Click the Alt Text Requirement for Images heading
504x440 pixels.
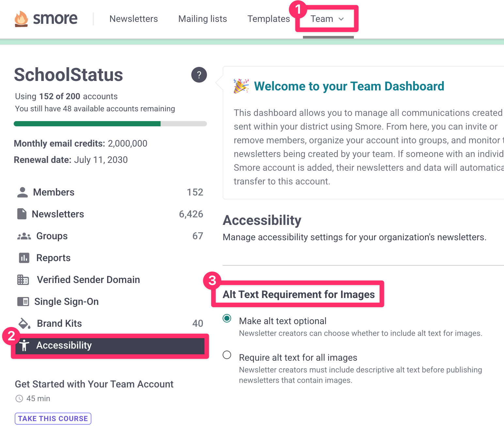point(299,294)
